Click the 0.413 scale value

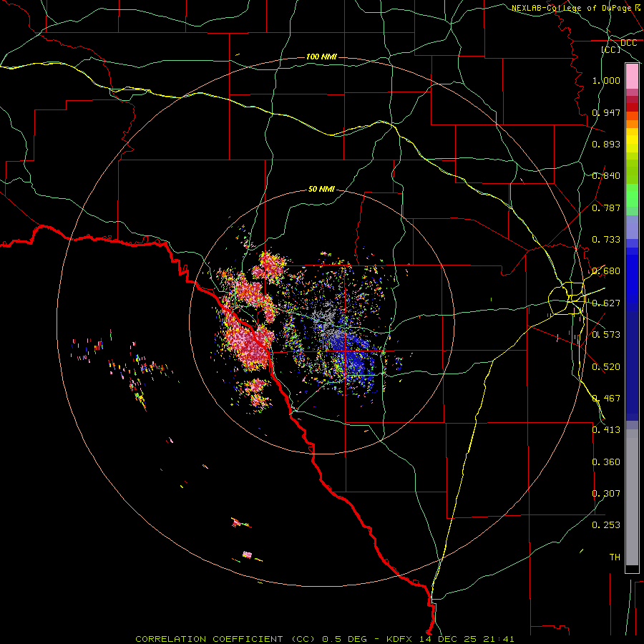(x=606, y=430)
